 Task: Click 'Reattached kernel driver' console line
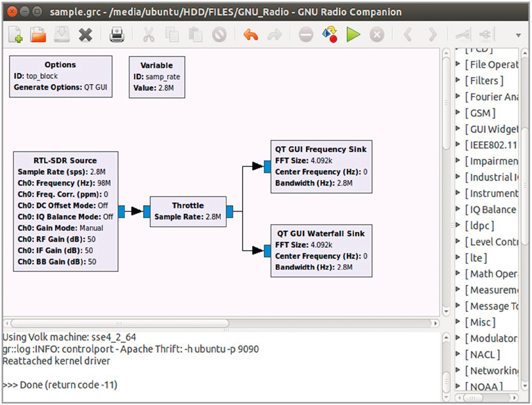[56, 361]
